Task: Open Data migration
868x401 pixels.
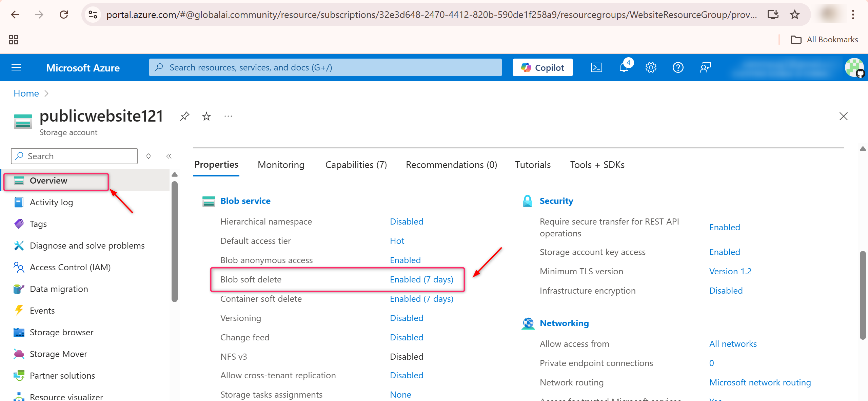Action: pos(59,289)
